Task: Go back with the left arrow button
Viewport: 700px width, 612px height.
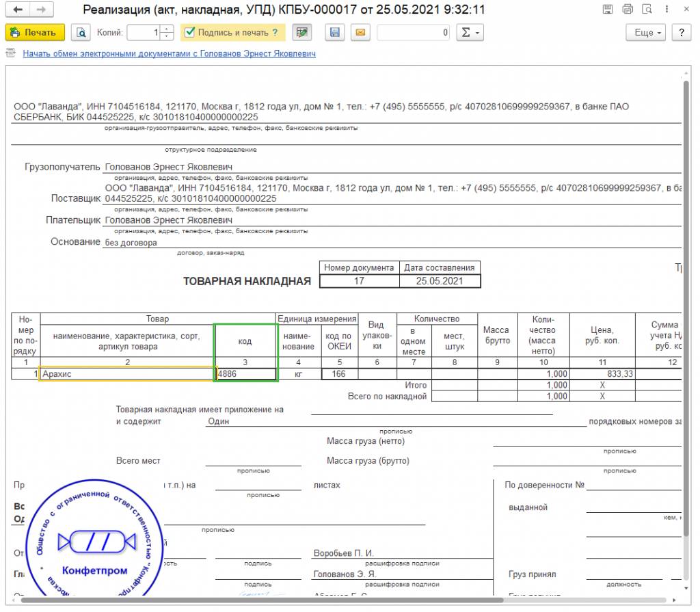Action: click(18, 10)
